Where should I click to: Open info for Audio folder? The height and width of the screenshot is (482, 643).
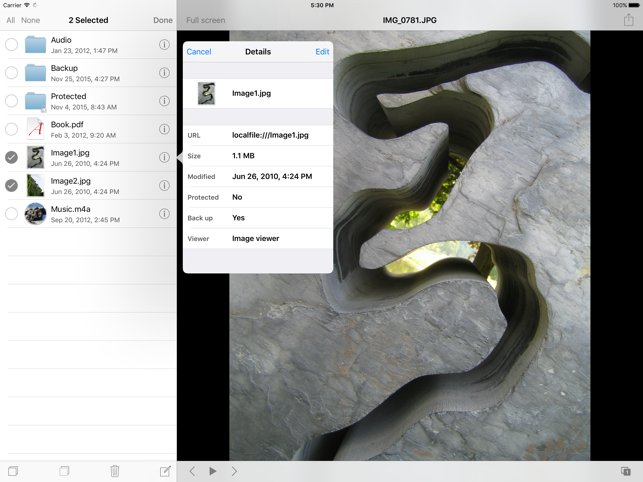click(164, 45)
